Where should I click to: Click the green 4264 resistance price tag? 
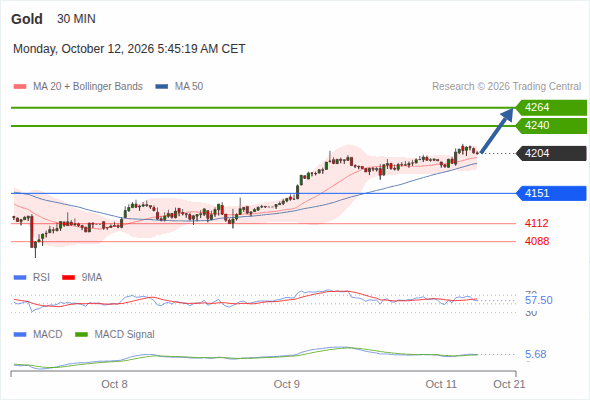(551, 108)
